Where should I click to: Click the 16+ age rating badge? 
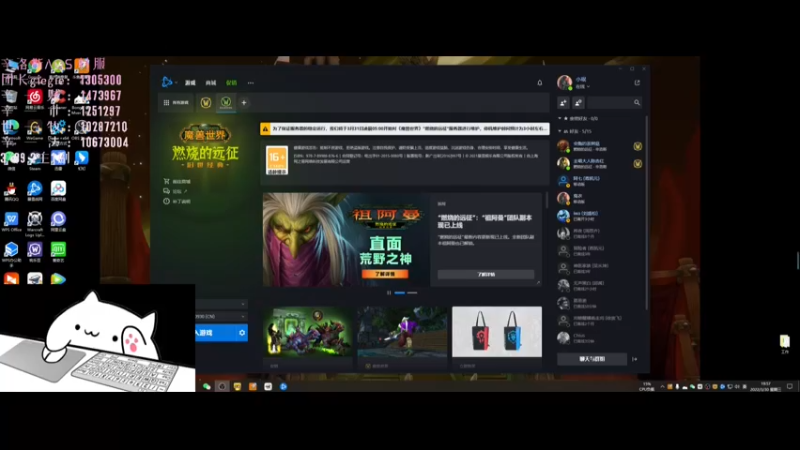point(277,160)
